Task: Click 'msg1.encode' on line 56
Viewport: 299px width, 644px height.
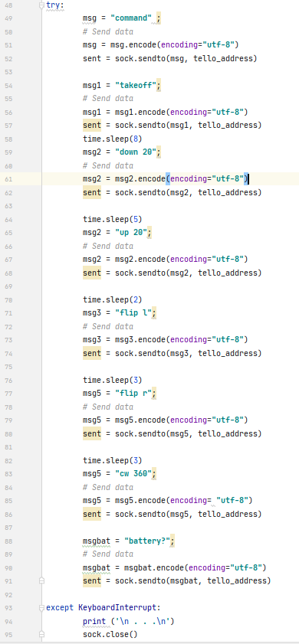Action: click(x=140, y=112)
